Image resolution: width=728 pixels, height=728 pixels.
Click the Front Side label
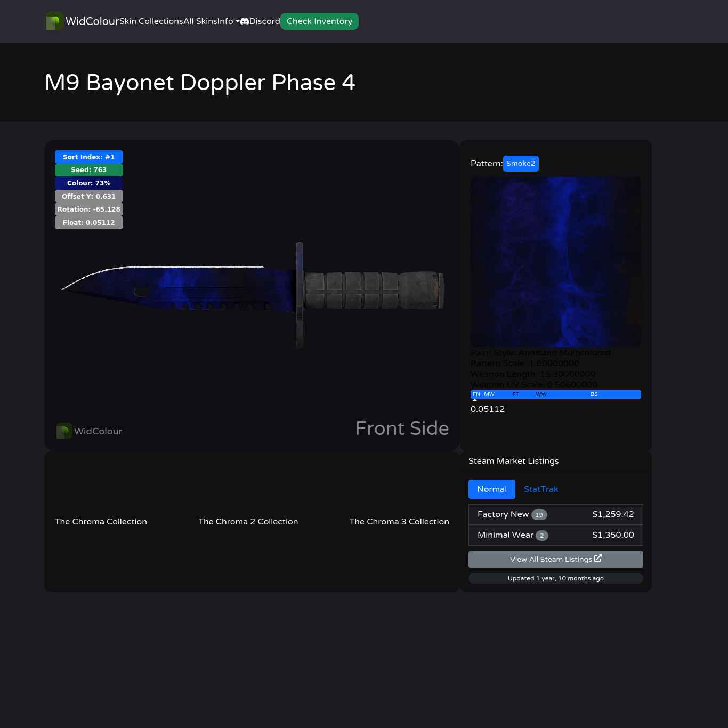[402, 428]
